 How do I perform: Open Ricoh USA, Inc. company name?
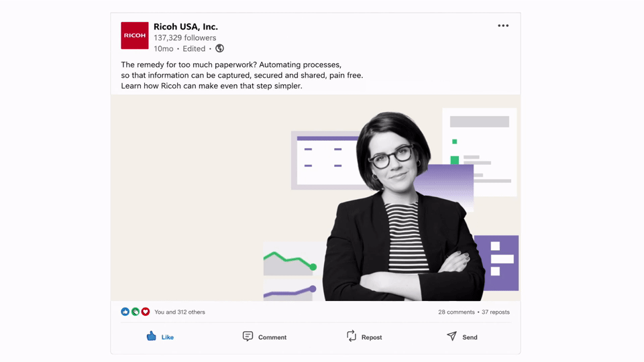pyautogui.click(x=186, y=27)
